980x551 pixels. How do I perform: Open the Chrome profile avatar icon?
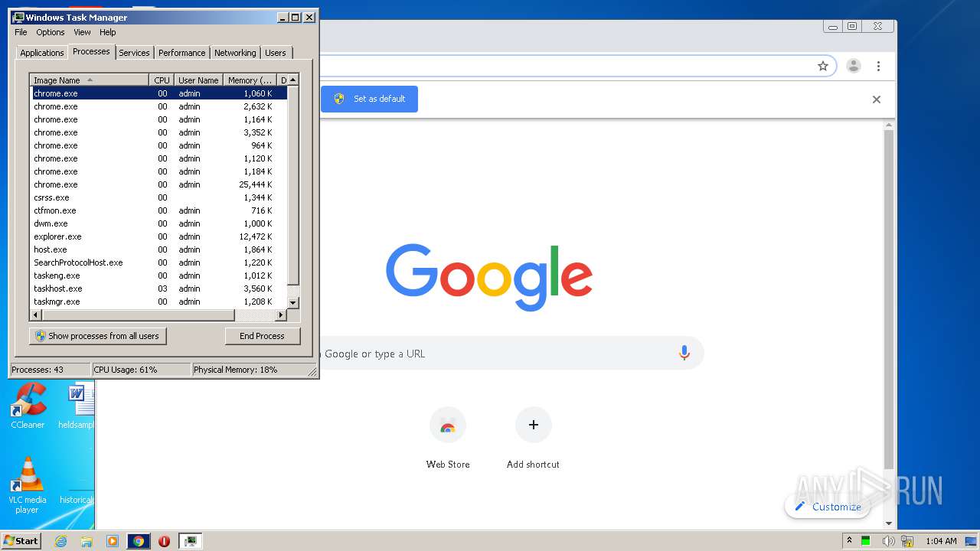click(854, 66)
